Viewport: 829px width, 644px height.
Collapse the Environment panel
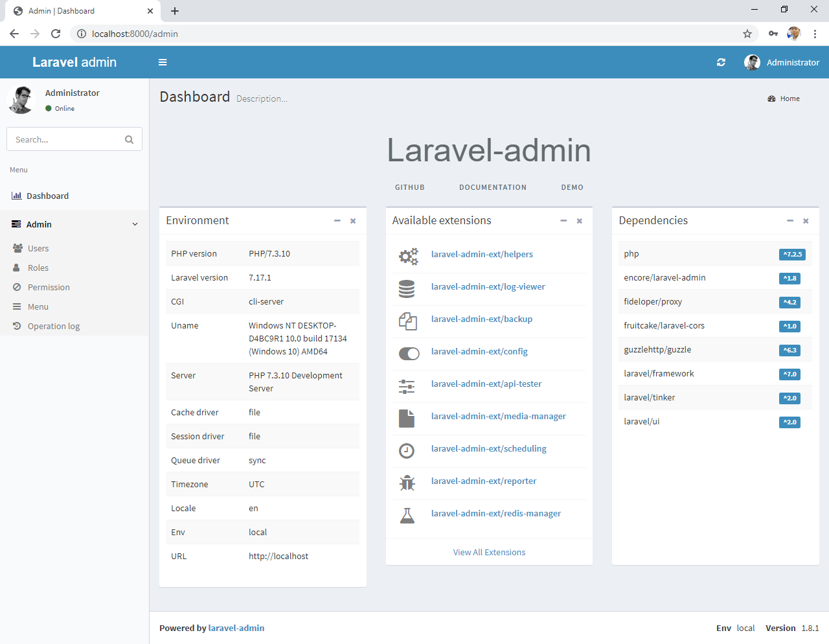(337, 221)
